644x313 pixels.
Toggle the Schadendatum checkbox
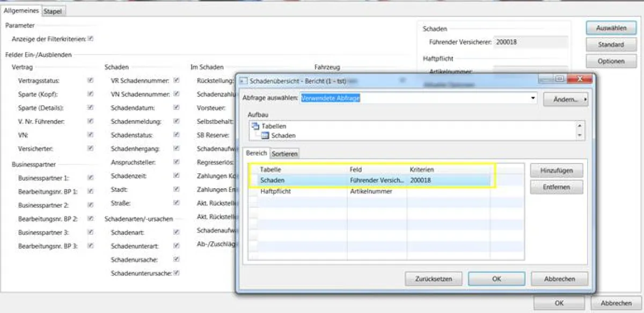pyautogui.click(x=177, y=108)
